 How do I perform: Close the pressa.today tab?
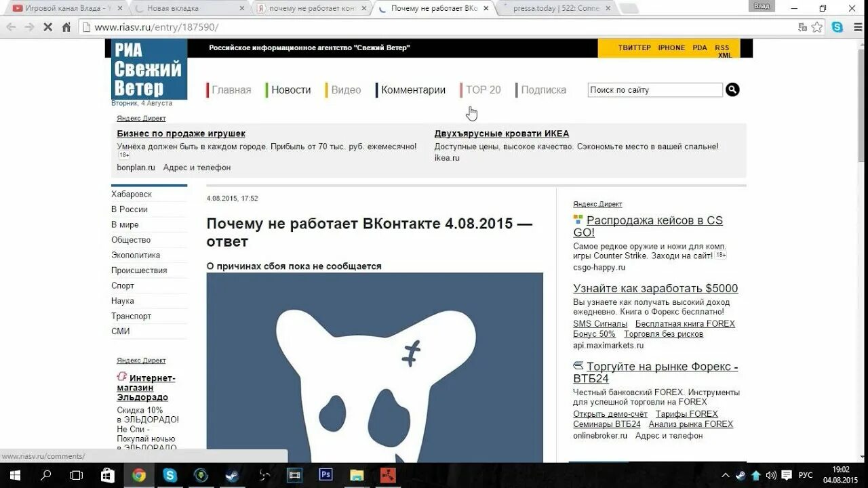click(x=608, y=8)
